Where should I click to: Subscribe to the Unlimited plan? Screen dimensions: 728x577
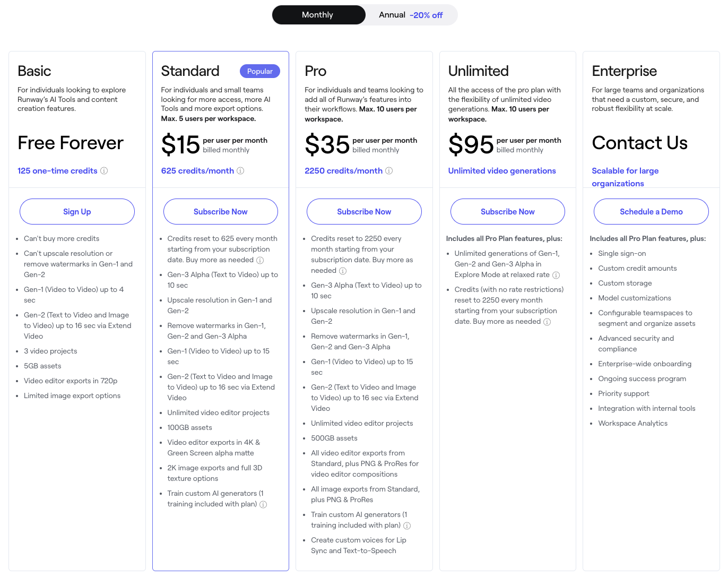pyautogui.click(x=508, y=212)
